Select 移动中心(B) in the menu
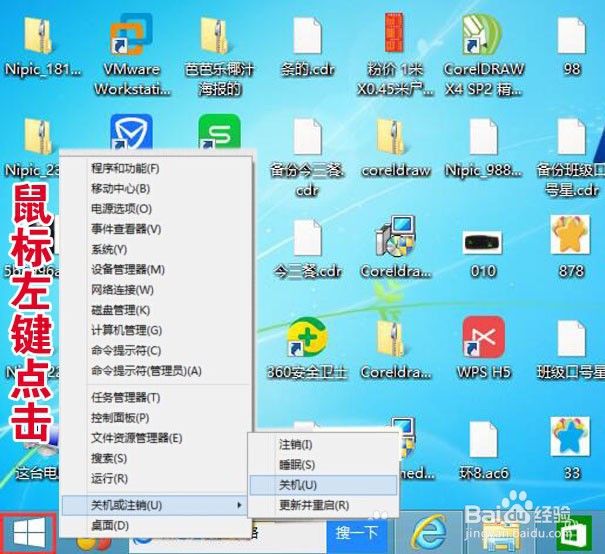 [157, 189]
